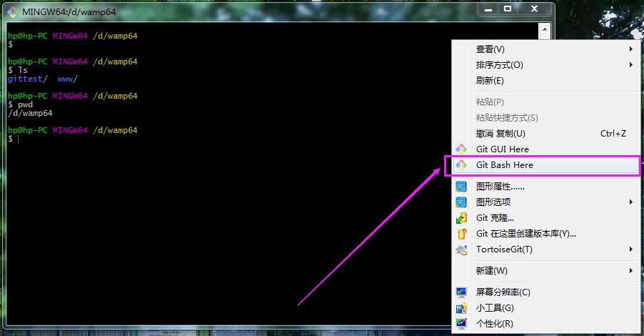Click the 图形选项 graphics icon
Viewport: 644px width, 336px height.
tap(461, 202)
